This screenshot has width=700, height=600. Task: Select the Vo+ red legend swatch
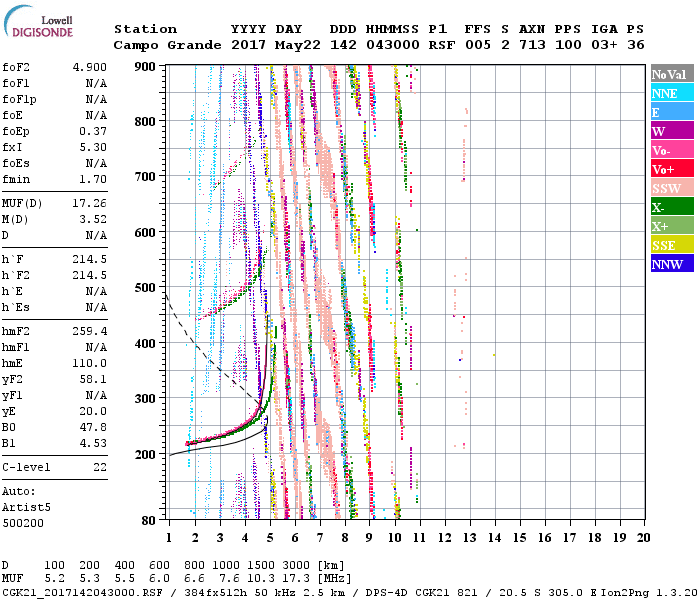(672, 169)
